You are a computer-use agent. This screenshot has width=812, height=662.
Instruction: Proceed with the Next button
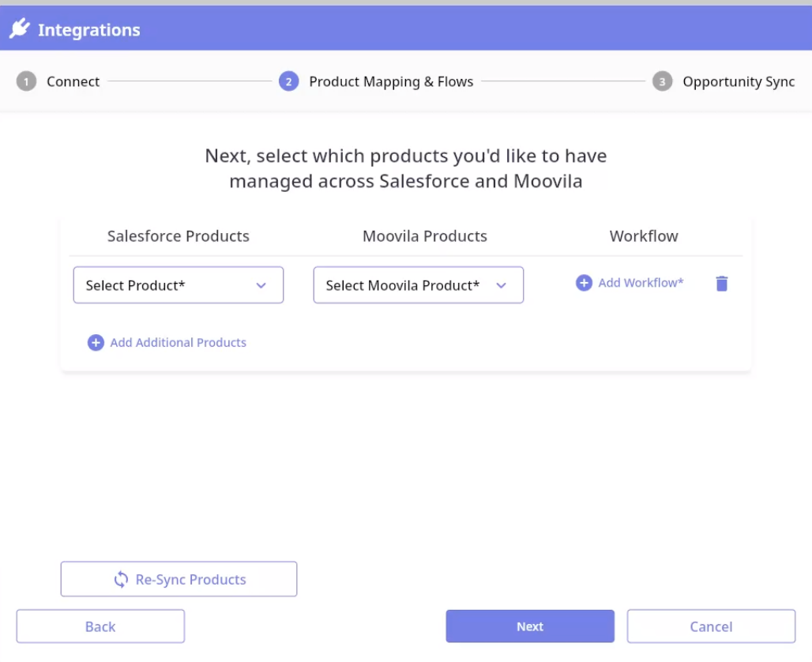(x=529, y=626)
